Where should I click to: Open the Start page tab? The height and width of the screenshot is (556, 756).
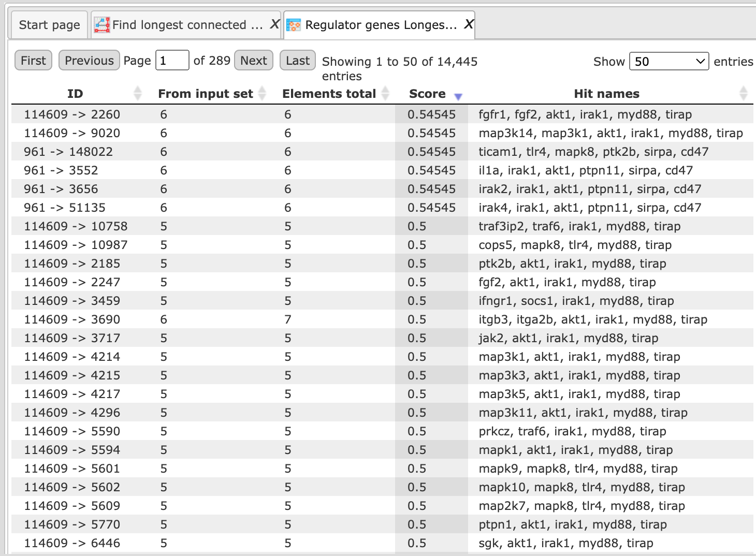click(x=49, y=25)
